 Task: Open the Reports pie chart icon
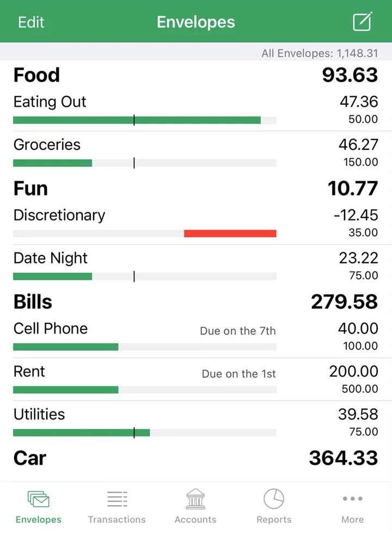274,499
